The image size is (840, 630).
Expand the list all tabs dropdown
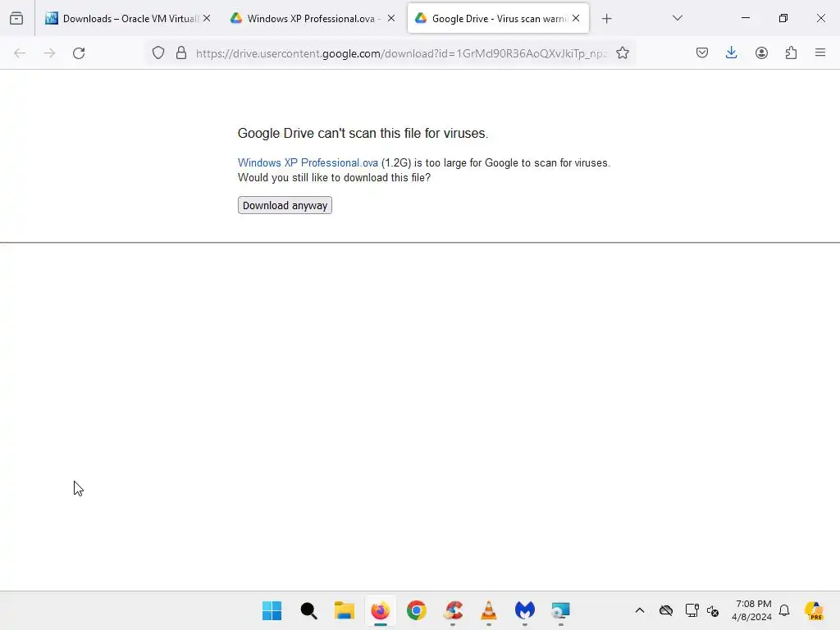pos(677,18)
